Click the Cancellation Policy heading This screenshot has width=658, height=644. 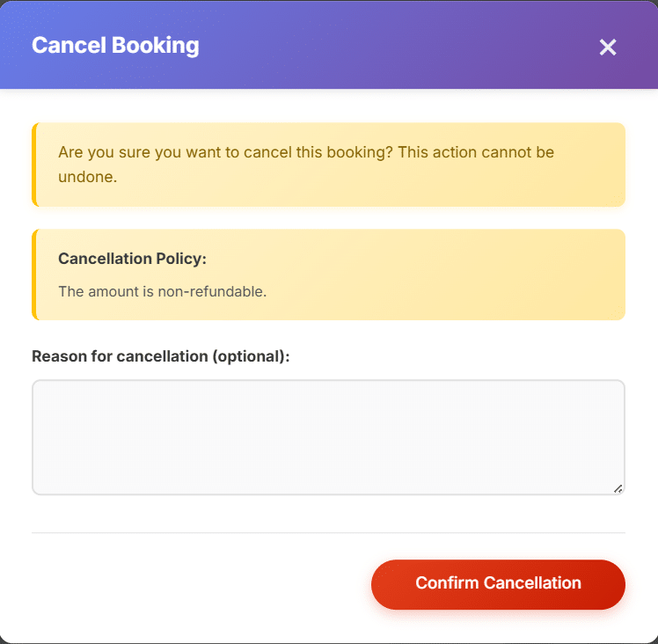tap(132, 259)
